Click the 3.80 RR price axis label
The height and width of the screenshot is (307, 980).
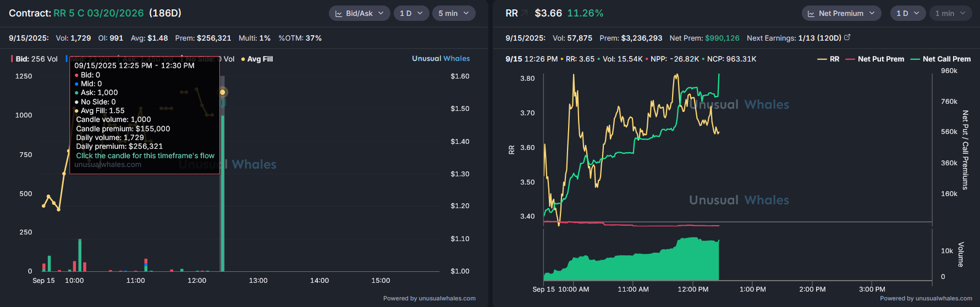click(x=527, y=78)
